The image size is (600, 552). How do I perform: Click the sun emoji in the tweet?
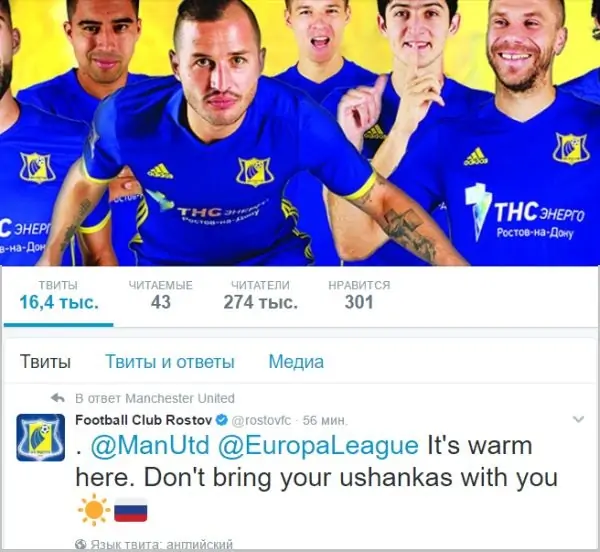[94, 510]
